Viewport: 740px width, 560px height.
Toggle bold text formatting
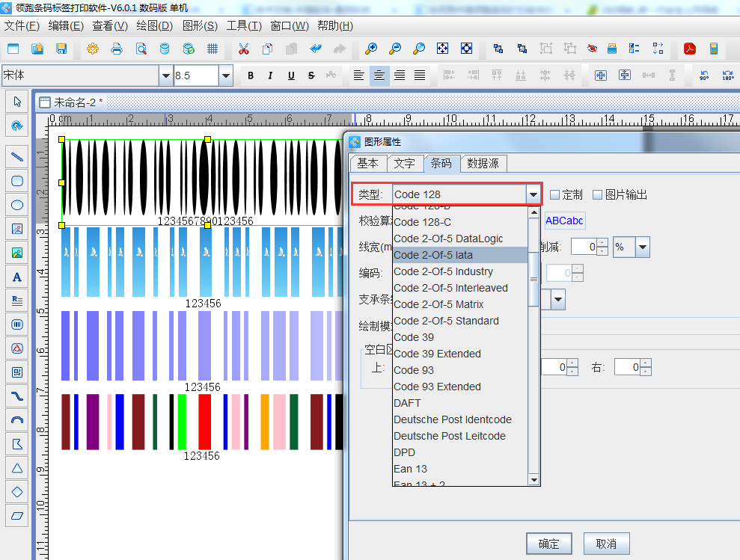tap(251, 76)
